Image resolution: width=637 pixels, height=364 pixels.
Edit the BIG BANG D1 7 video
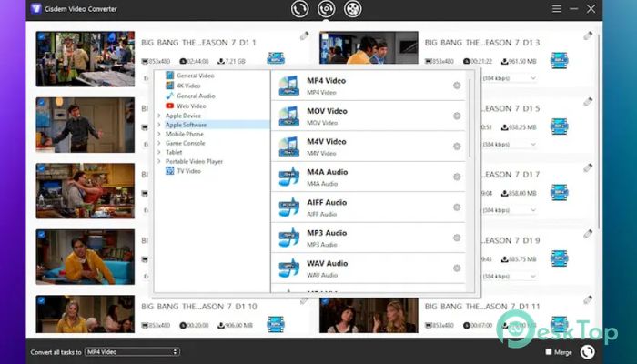588,167
